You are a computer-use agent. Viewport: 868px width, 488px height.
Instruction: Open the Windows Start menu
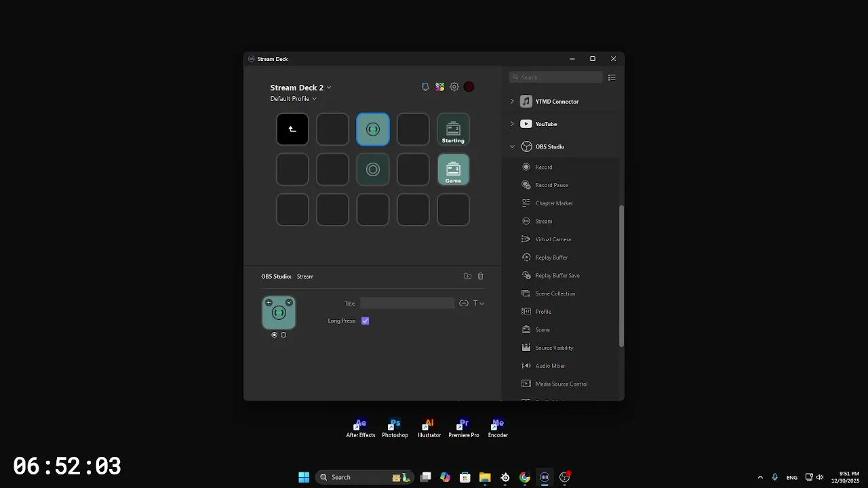[x=304, y=477]
